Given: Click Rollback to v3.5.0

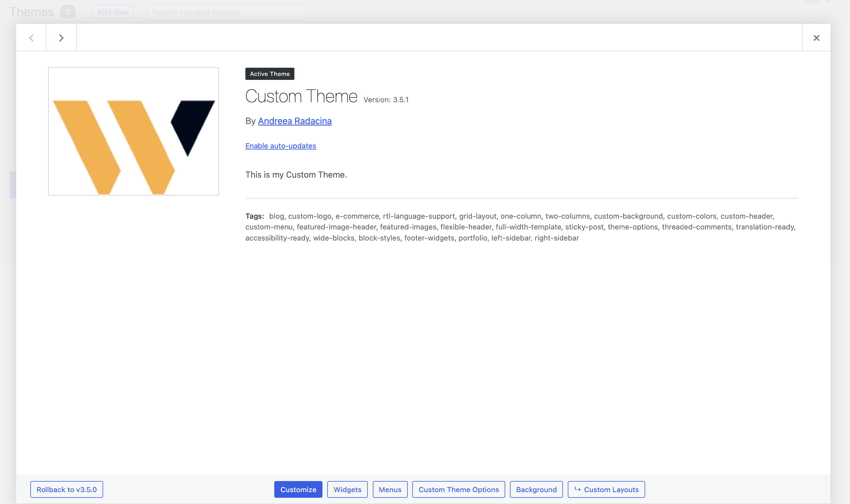Looking at the screenshot, I should (x=67, y=489).
